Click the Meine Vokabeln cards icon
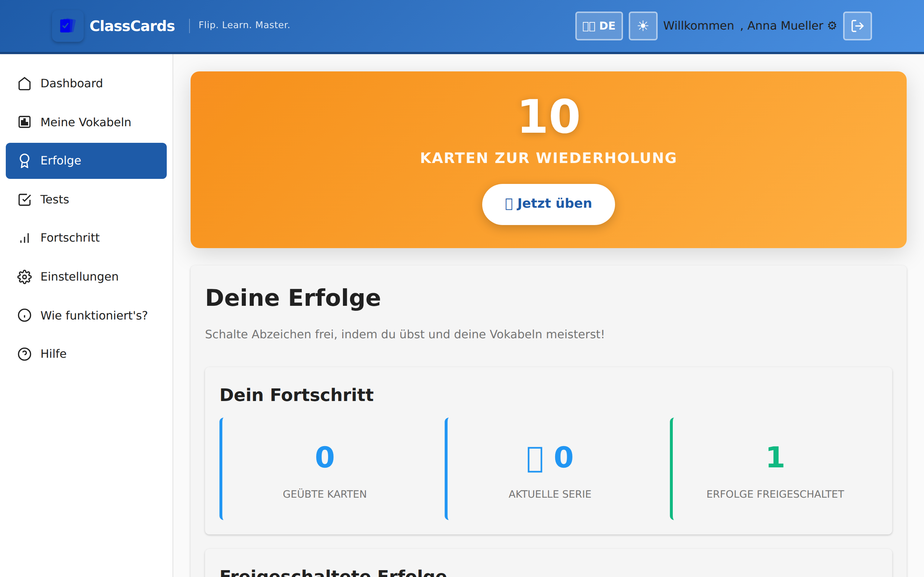 pos(25,122)
